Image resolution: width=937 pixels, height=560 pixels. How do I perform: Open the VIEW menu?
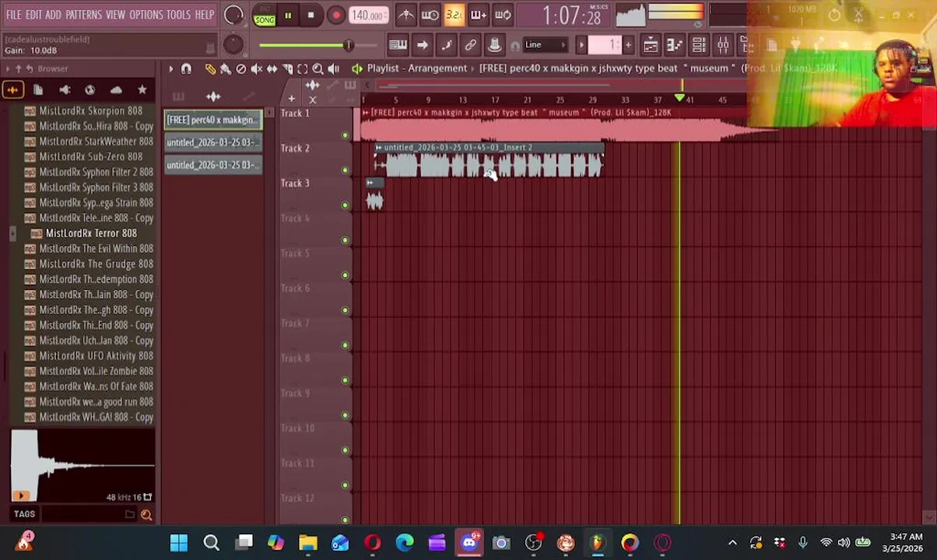(115, 15)
